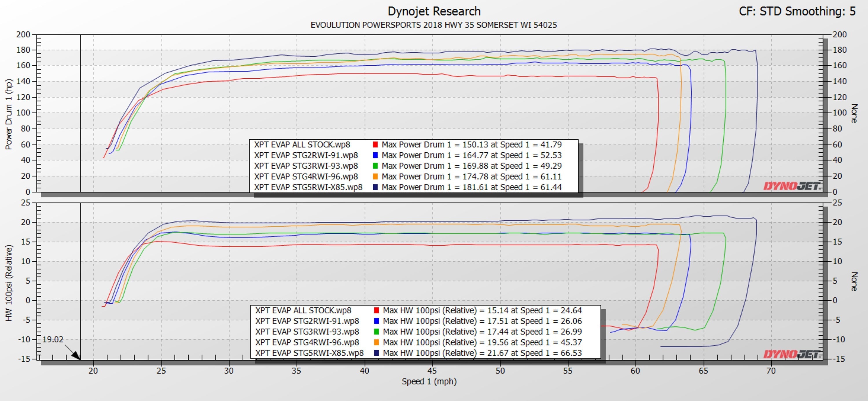Click red swatch in HW 100psi legend
Image resolution: width=868 pixels, height=401 pixels.
pos(376,311)
